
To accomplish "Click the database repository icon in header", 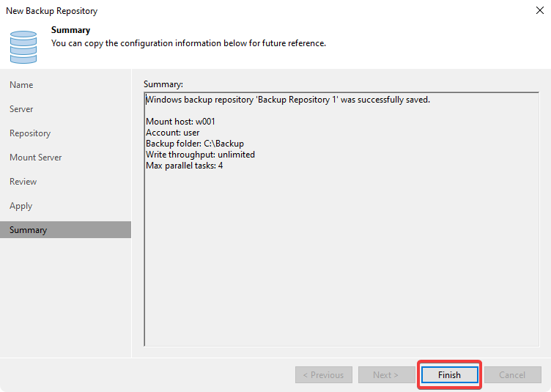I will pos(23,45).
